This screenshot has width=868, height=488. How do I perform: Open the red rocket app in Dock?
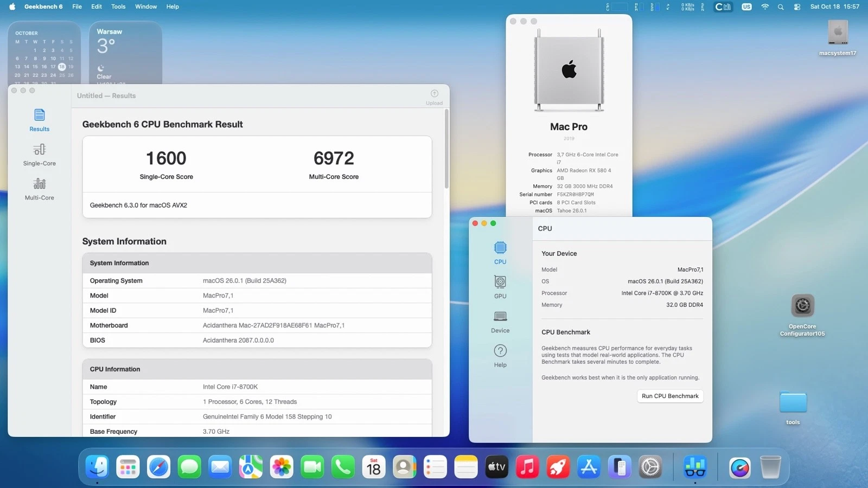tap(558, 467)
